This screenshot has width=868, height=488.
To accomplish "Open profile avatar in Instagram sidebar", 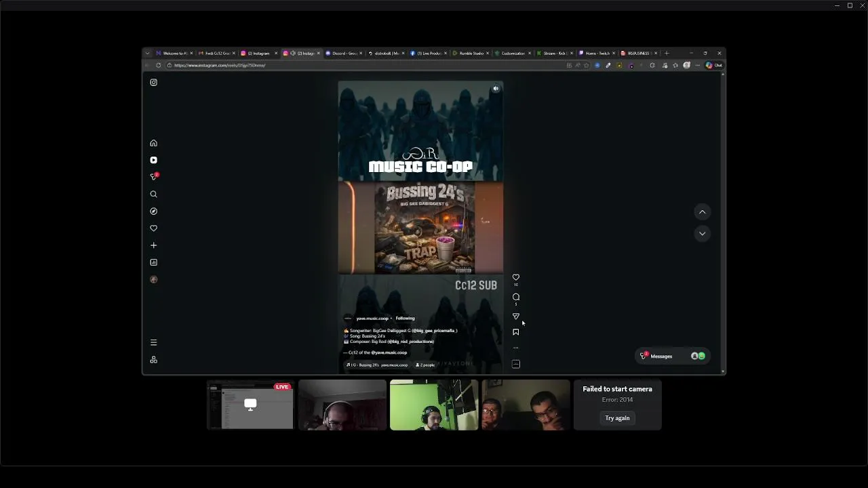I will click(153, 279).
